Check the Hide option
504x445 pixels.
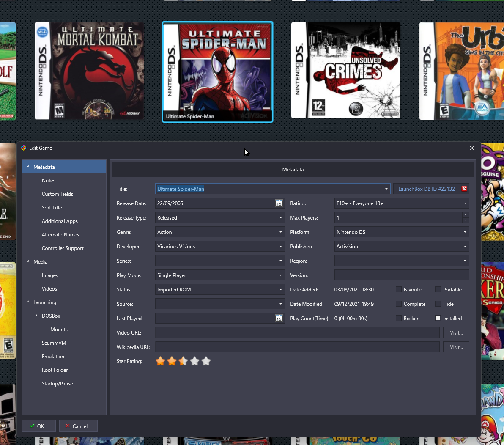coord(438,304)
